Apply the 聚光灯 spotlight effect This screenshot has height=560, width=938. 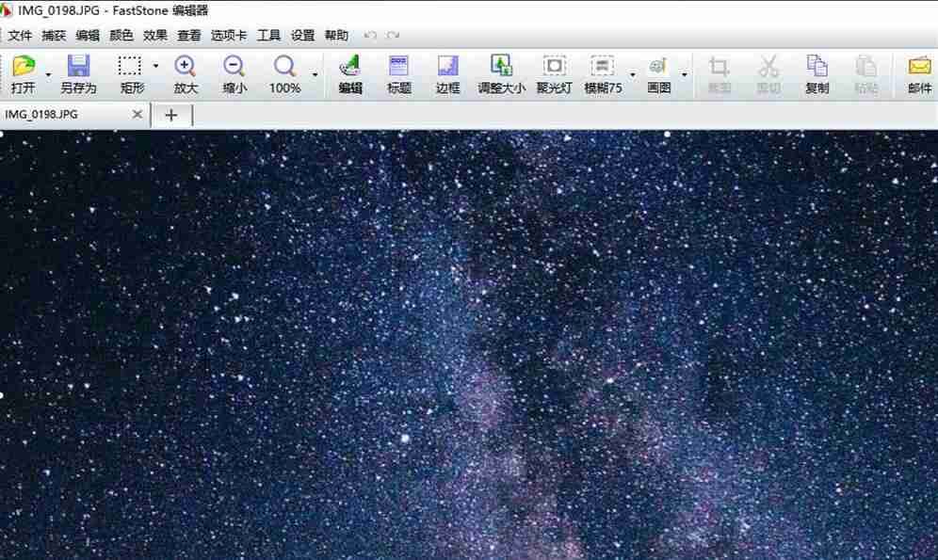point(554,73)
